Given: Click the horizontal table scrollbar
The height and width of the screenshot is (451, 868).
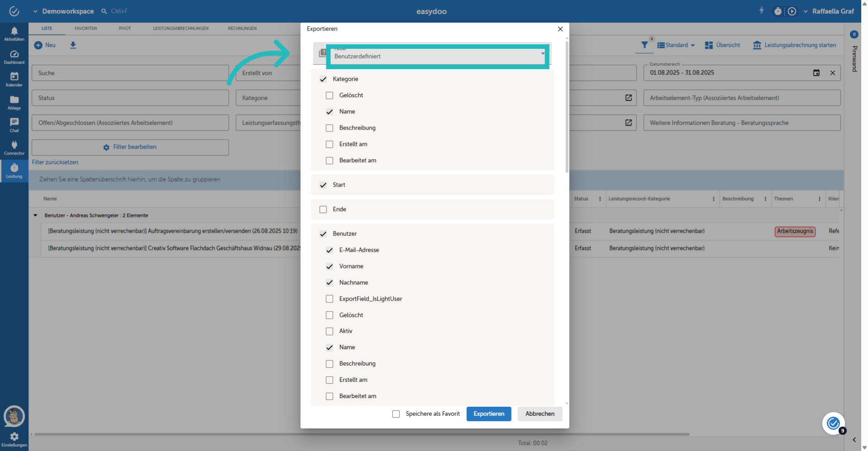Looking at the screenshot, I should (362, 434).
